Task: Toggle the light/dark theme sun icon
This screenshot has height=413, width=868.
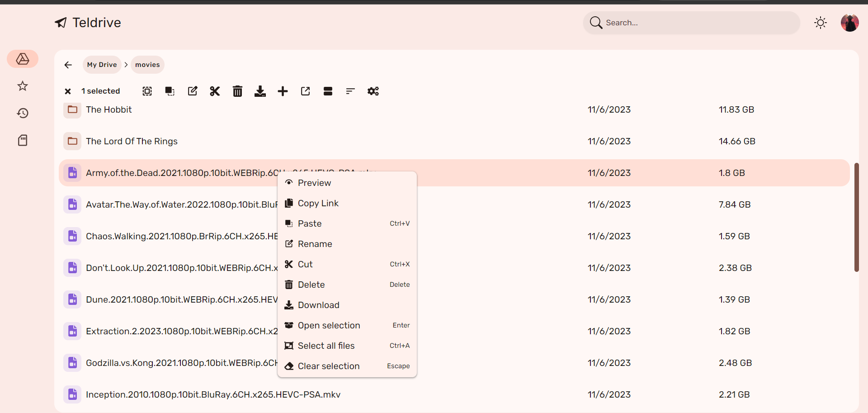Action: coord(821,23)
